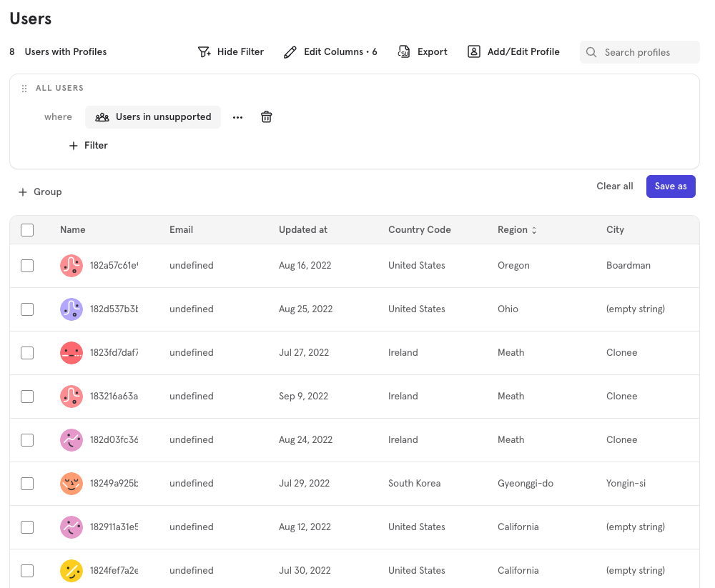Click the Edit Columns pencil icon
715x588 pixels.
pyautogui.click(x=290, y=52)
